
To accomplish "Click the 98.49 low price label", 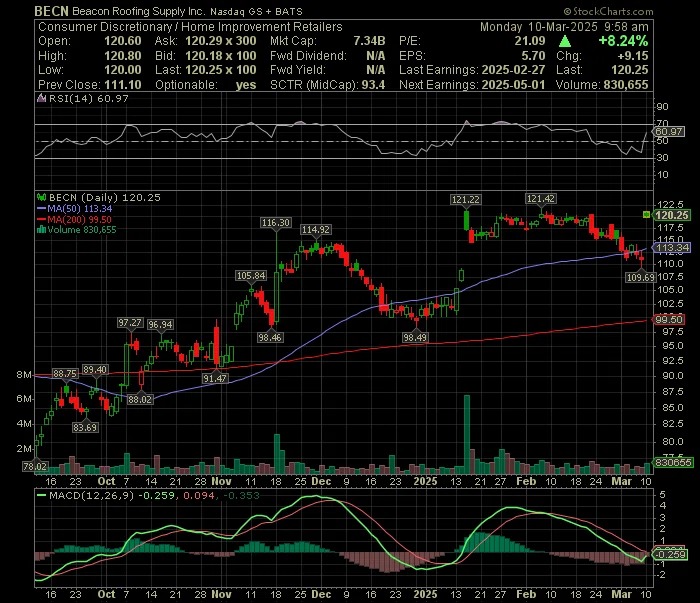I will tap(415, 337).
